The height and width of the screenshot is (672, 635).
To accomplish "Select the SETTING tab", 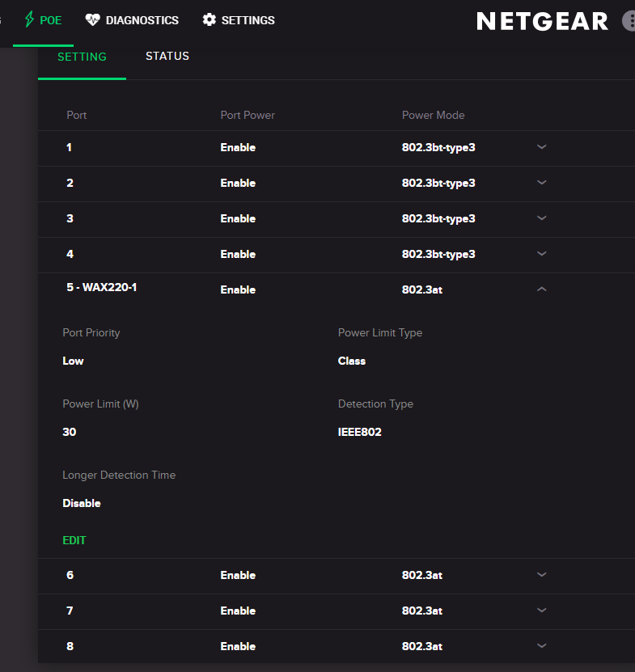I will pos(82,57).
